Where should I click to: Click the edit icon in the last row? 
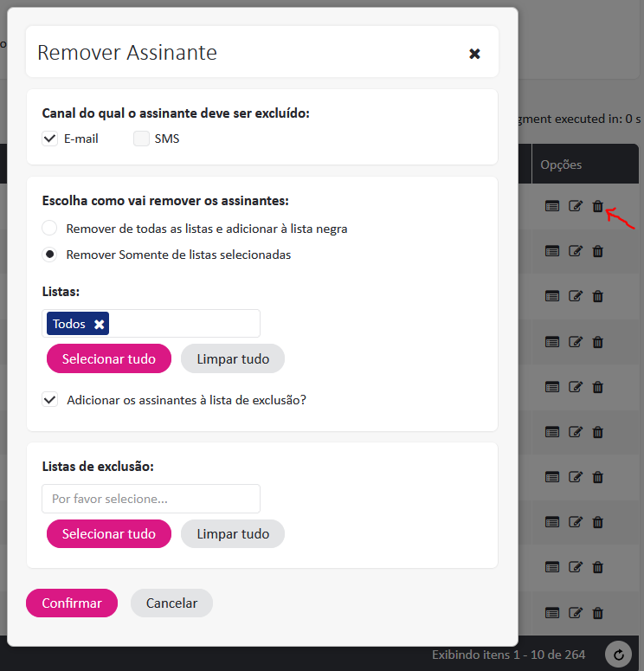pyautogui.click(x=575, y=612)
